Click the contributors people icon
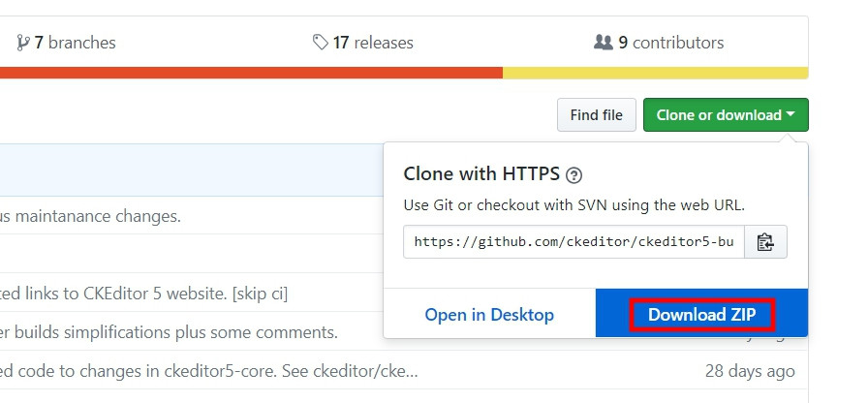868x403 pixels. (603, 42)
